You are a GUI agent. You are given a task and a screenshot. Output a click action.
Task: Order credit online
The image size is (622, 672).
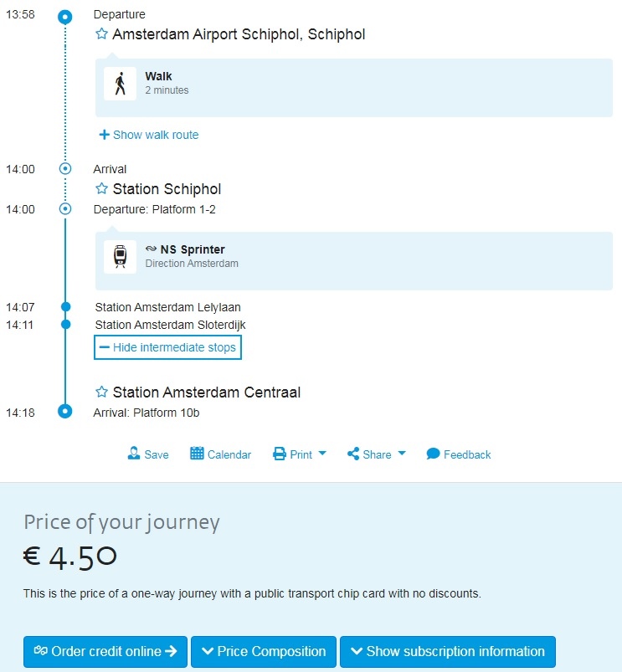click(x=105, y=651)
